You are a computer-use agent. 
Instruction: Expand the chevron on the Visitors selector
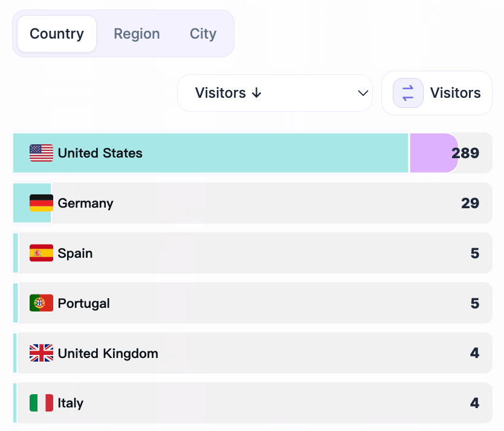click(362, 93)
